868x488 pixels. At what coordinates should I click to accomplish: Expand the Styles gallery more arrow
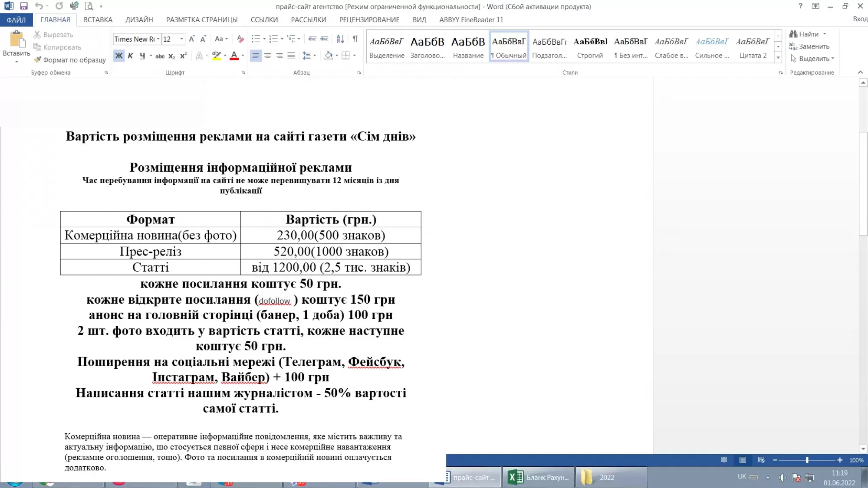click(778, 57)
